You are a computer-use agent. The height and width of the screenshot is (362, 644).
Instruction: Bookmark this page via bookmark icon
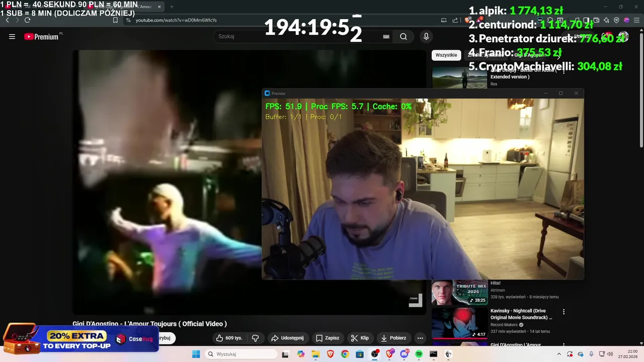(x=115, y=20)
